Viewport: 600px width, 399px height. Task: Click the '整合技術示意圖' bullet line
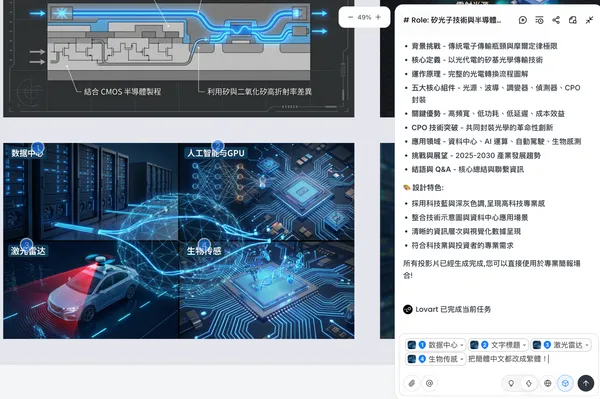pos(470,217)
